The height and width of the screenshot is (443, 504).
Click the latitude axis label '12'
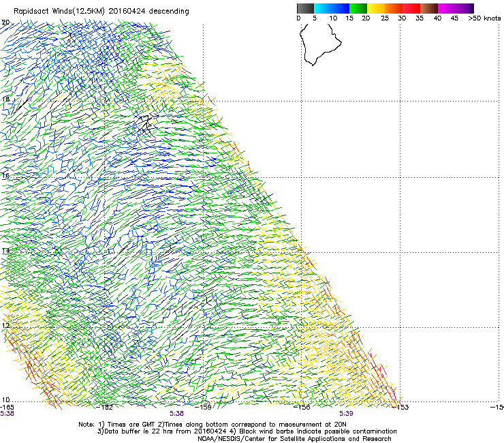coord(5,326)
